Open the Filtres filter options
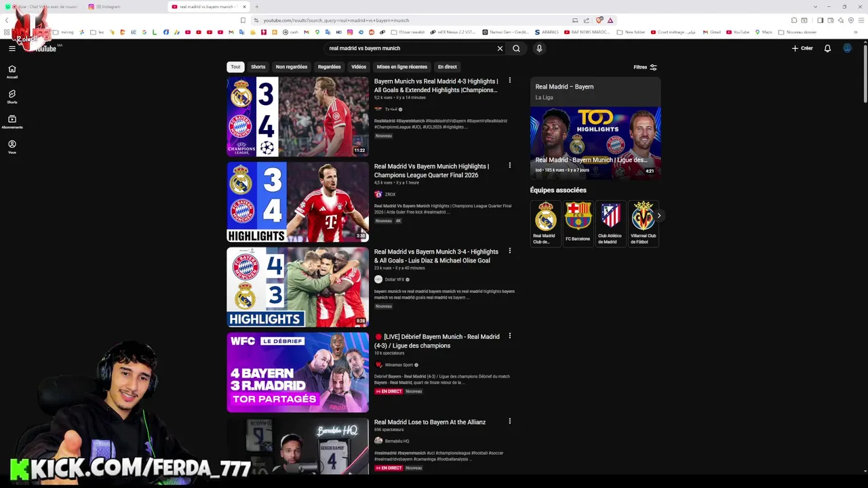 pyautogui.click(x=645, y=67)
